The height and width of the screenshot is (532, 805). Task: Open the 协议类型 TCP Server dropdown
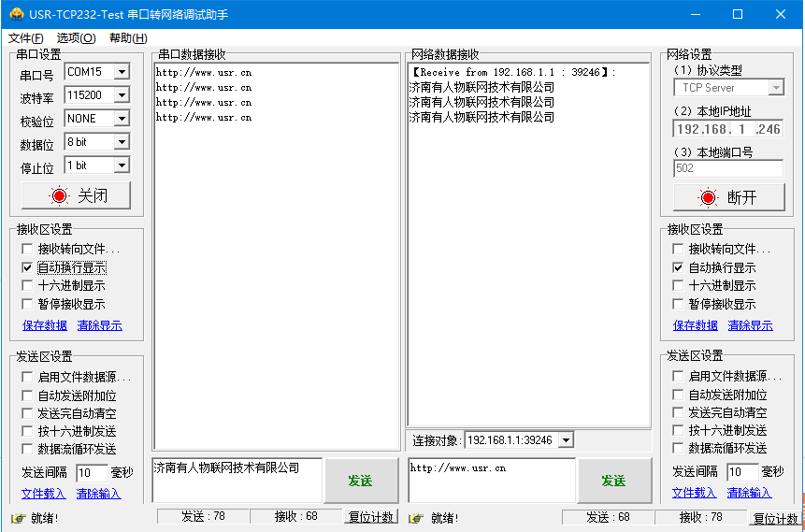point(776,88)
